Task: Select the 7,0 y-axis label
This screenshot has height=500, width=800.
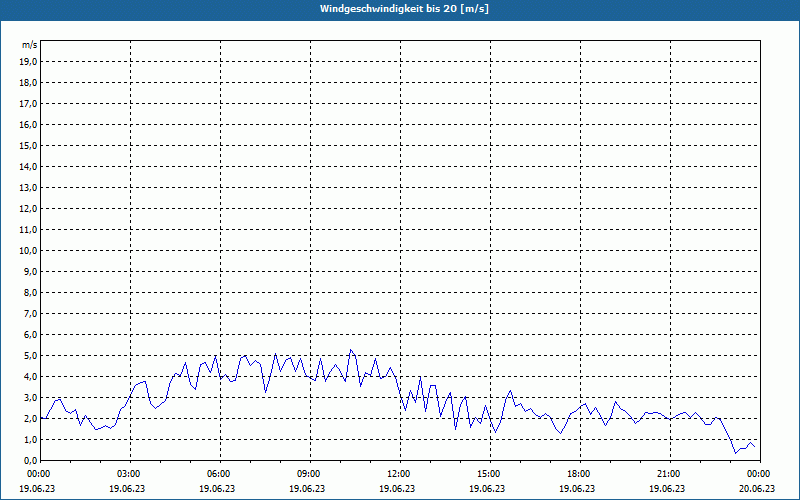Action: coord(31,313)
